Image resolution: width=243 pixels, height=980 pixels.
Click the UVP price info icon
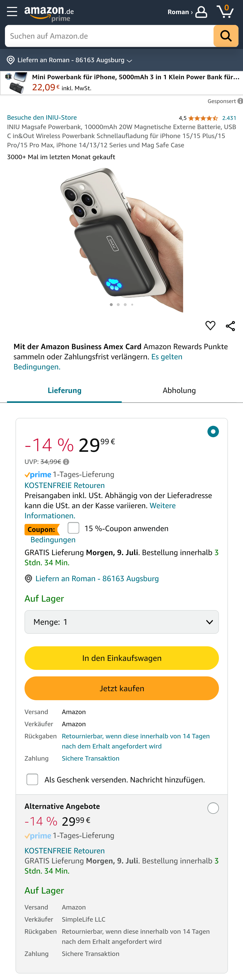point(66,462)
